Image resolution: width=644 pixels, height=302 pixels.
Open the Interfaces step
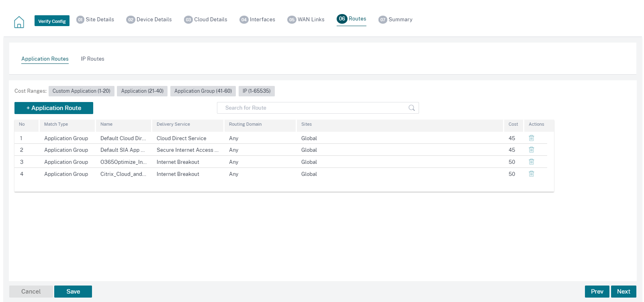pos(258,19)
